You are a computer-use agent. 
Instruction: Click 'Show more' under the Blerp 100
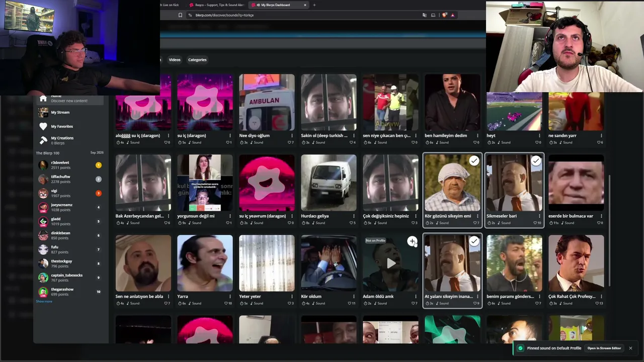(44, 302)
